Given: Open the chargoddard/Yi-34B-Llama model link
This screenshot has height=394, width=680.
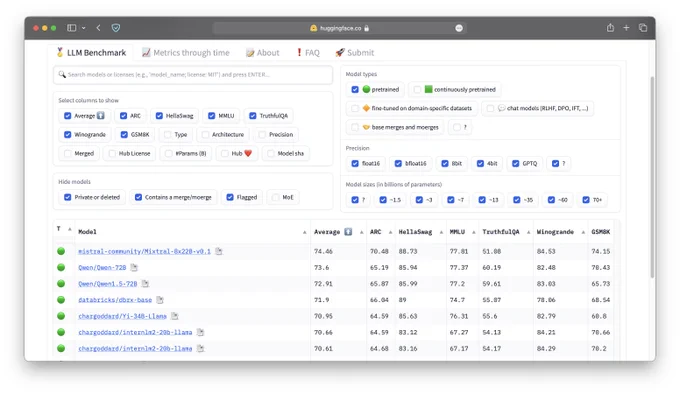Looking at the screenshot, I should coord(122,316).
